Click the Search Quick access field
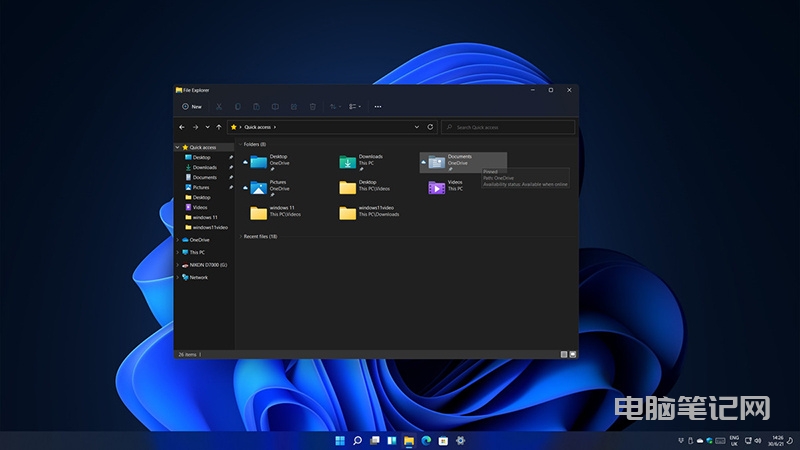The width and height of the screenshot is (800, 450). pos(508,127)
